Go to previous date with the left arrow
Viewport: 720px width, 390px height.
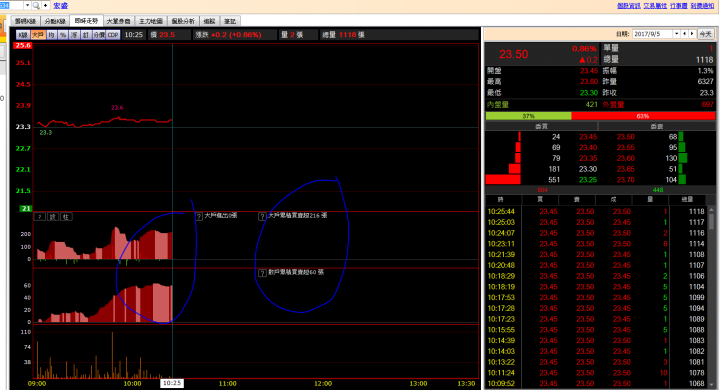(x=685, y=34)
